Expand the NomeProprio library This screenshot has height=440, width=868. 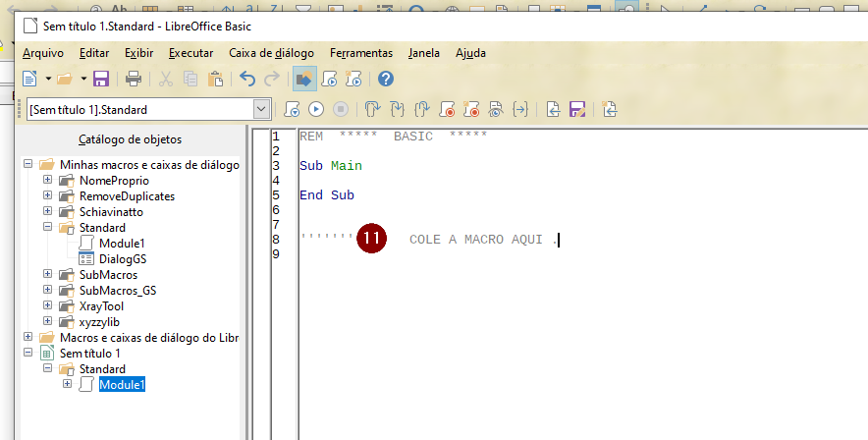[47, 180]
